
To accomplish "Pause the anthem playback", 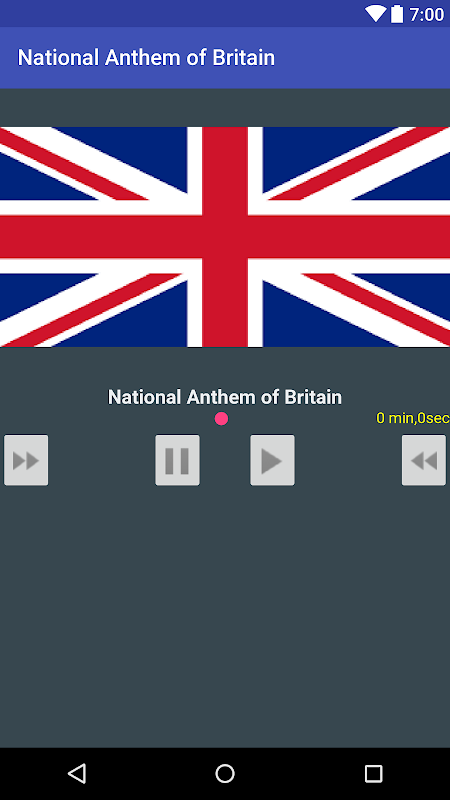I will coord(178,460).
